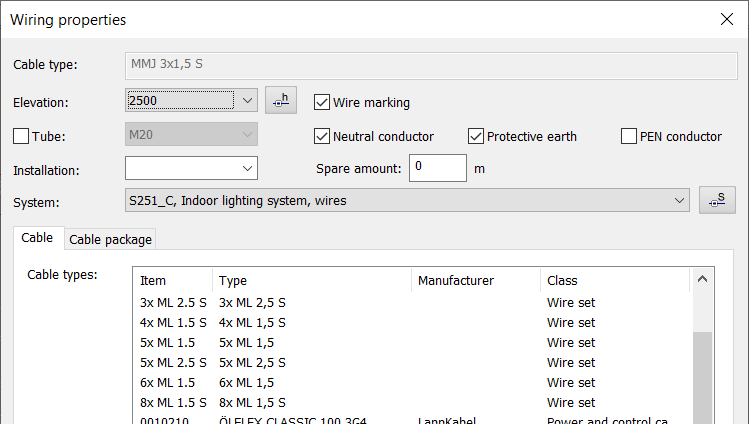Select the 3x ML 2.5 S cable row
Viewport: 749px width, 424px height.
[x=173, y=303]
